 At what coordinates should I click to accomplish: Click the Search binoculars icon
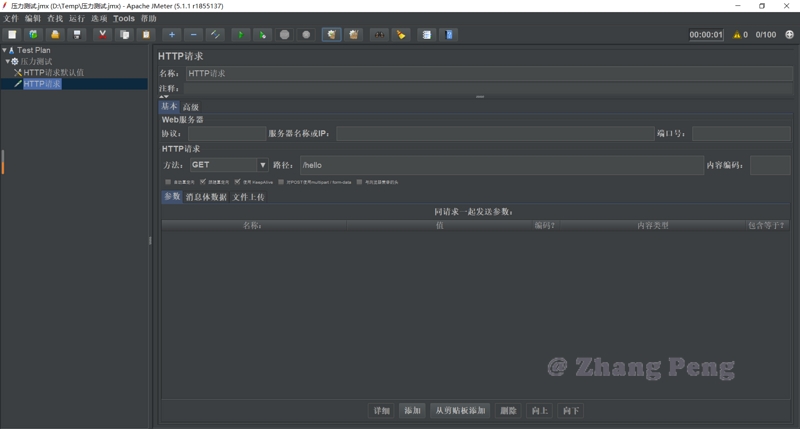pyautogui.click(x=380, y=35)
